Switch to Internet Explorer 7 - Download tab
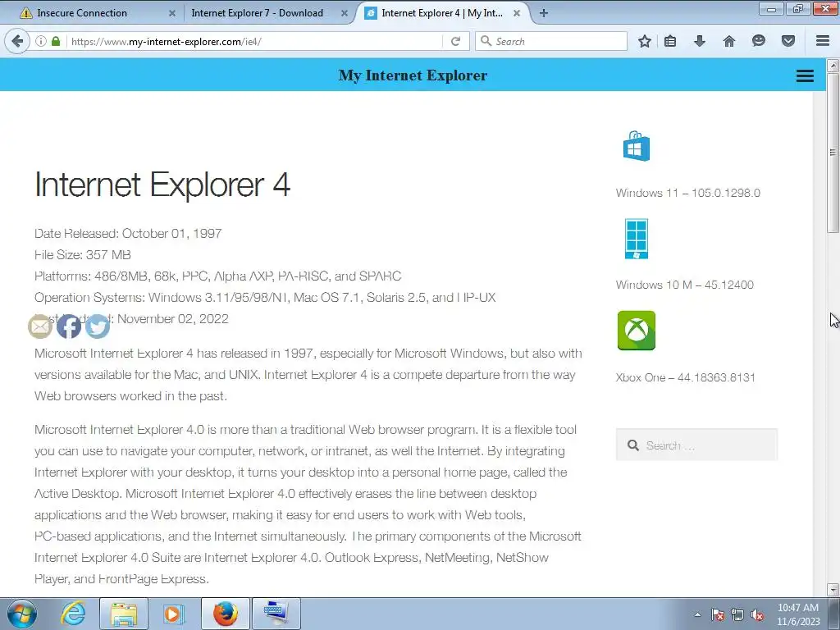 (x=267, y=13)
